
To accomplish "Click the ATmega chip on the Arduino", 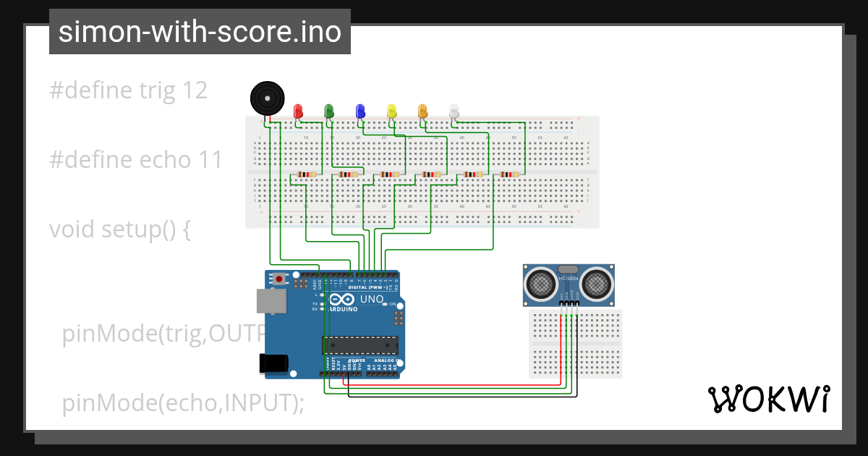I will click(360, 345).
